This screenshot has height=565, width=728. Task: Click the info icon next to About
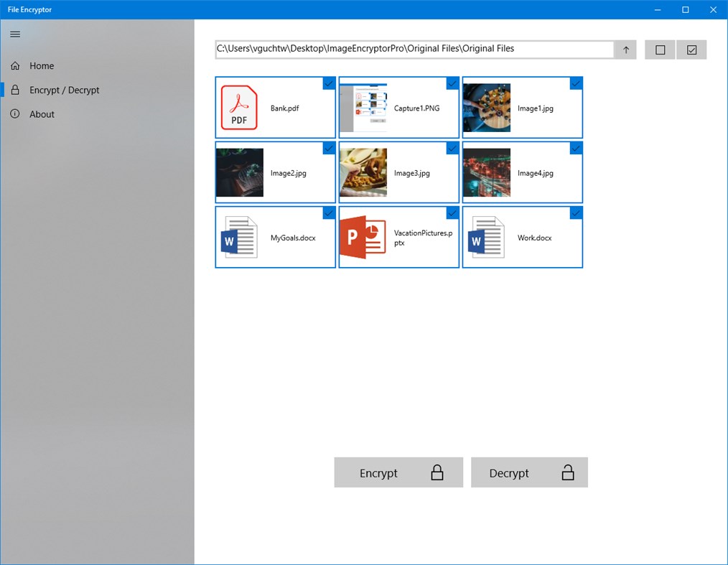(14, 113)
